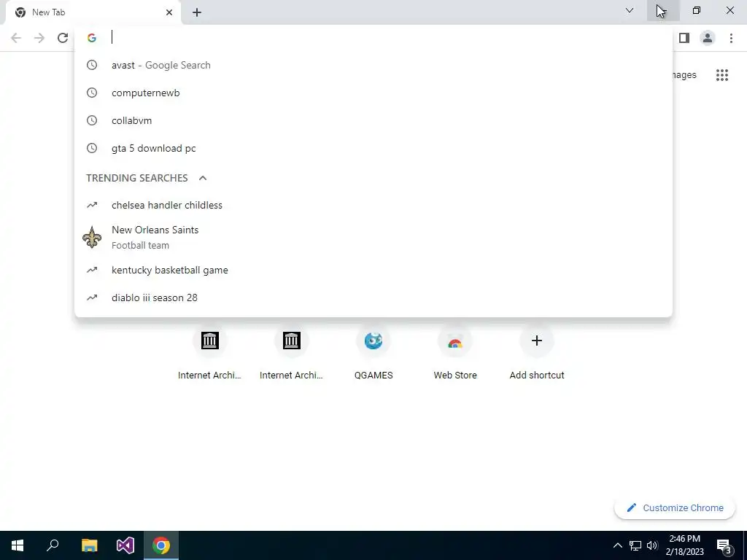Screen dimensions: 747x560
Task: Select 'kentucky basketball game' trending search
Action: [x=373, y=270]
